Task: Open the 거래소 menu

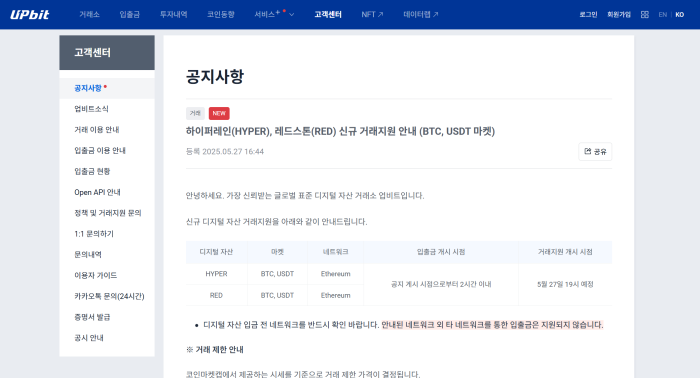Action: point(89,14)
